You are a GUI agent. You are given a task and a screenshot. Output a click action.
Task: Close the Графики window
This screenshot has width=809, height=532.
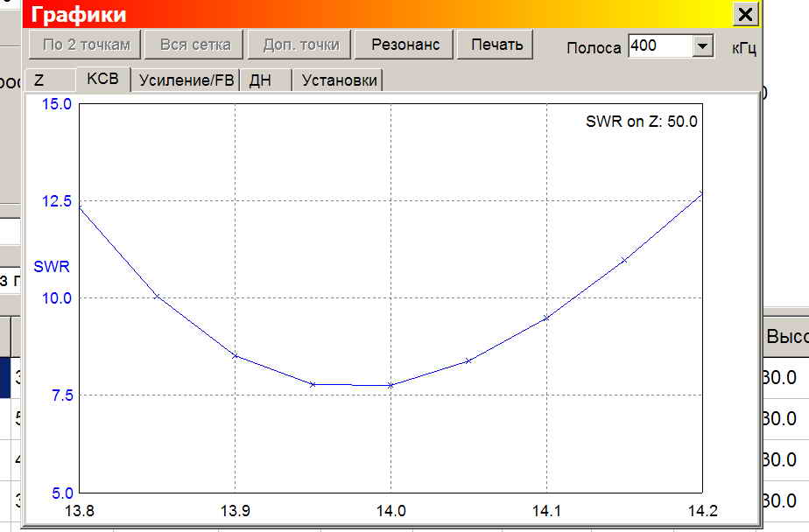[x=746, y=14]
